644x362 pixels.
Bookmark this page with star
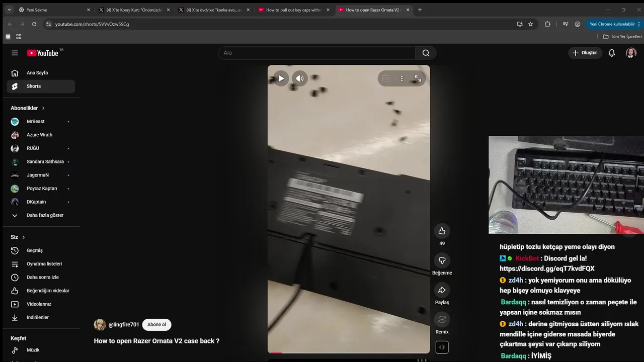coord(530,24)
